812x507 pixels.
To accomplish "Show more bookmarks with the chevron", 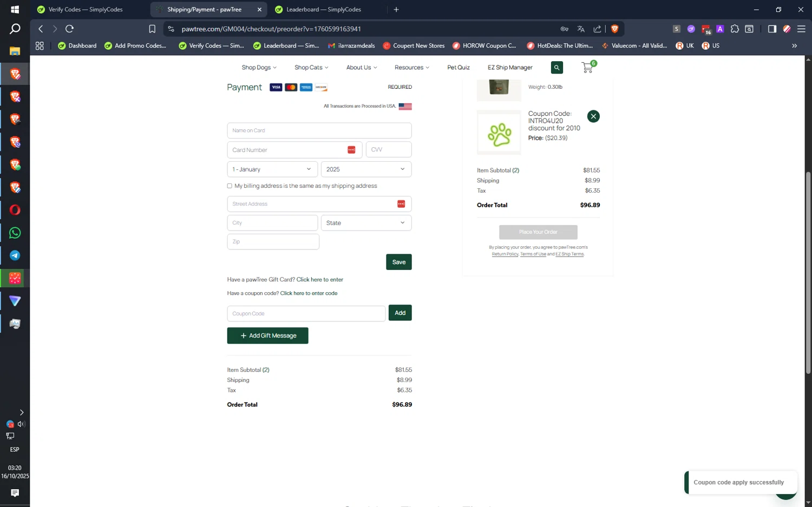I will coord(794,46).
